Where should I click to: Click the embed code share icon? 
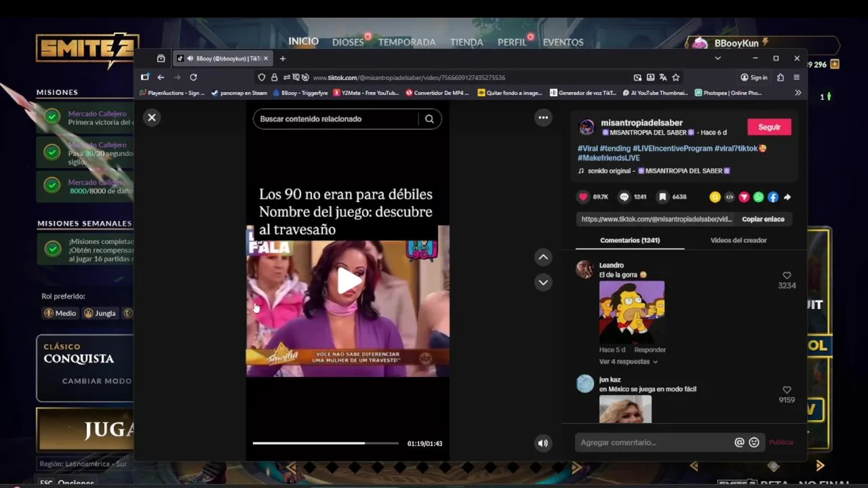(x=730, y=197)
